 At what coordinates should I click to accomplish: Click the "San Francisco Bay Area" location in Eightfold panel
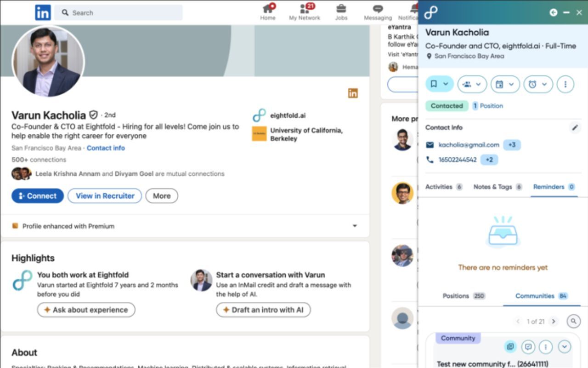click(469, 56)
